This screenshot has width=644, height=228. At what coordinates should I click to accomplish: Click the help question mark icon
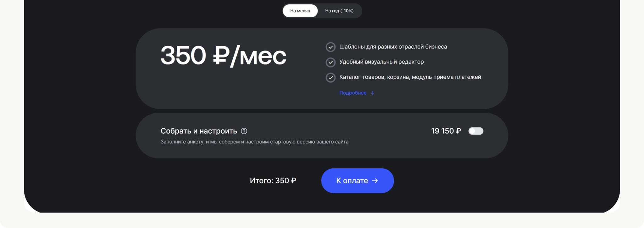pos(244,131)
